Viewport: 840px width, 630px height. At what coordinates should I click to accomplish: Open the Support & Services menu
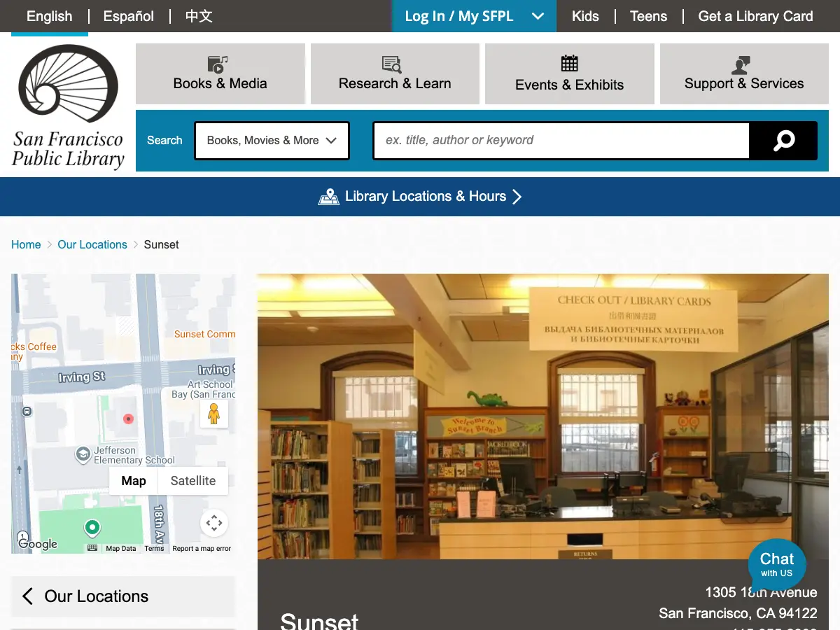(744, 73)
